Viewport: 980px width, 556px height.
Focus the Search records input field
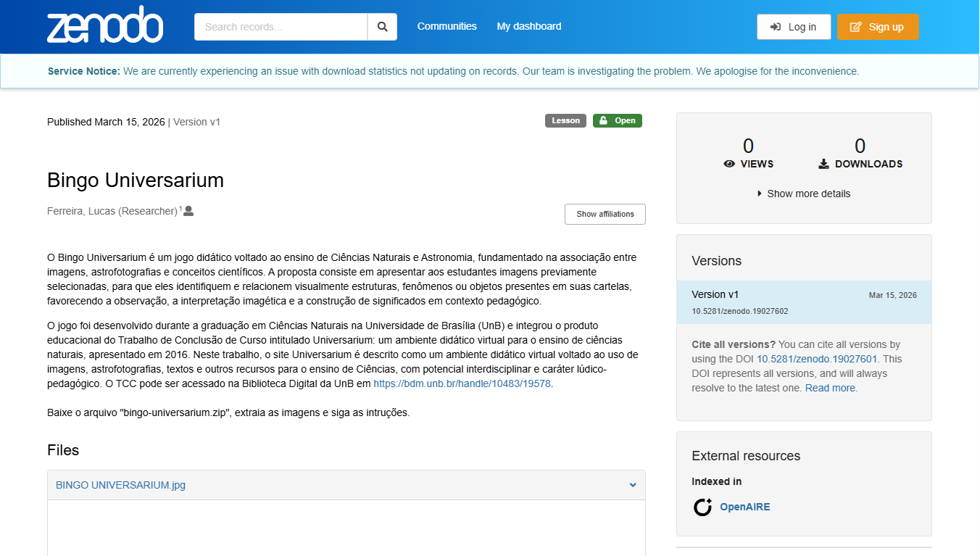point(281,27)
